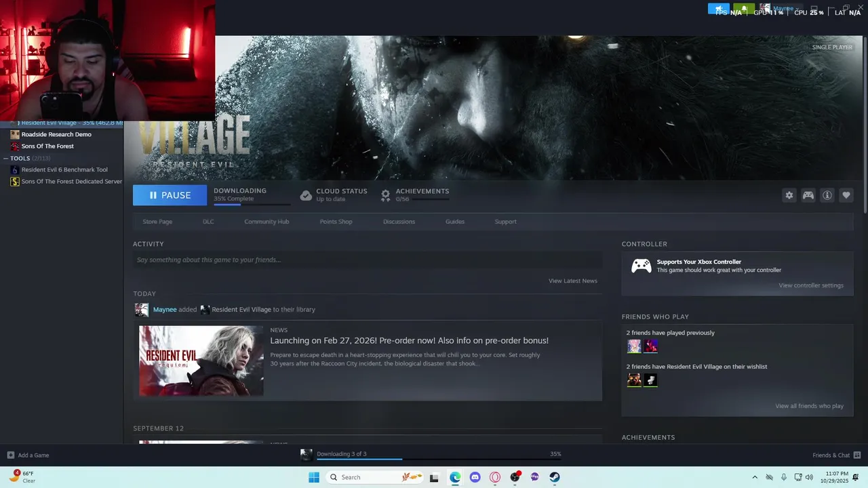Click microphone icon in system tray
The width and height of the screenshot is (868, 488).
pos(784,477)
